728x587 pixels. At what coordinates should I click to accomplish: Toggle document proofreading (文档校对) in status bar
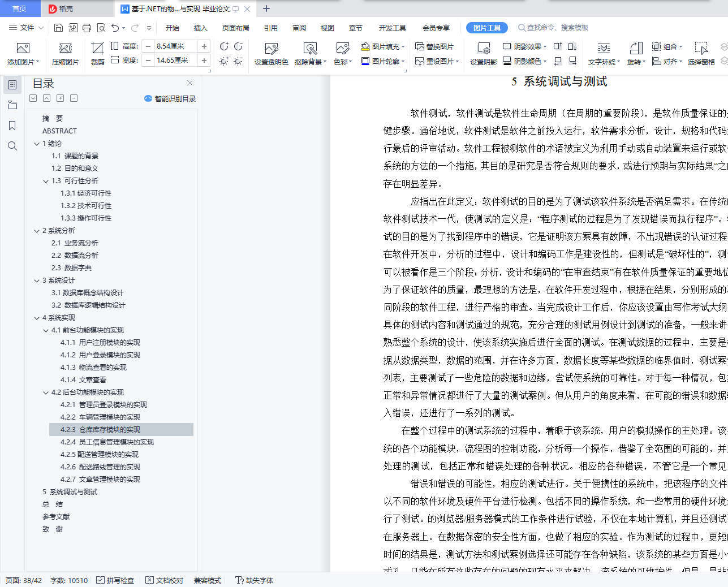165,580
